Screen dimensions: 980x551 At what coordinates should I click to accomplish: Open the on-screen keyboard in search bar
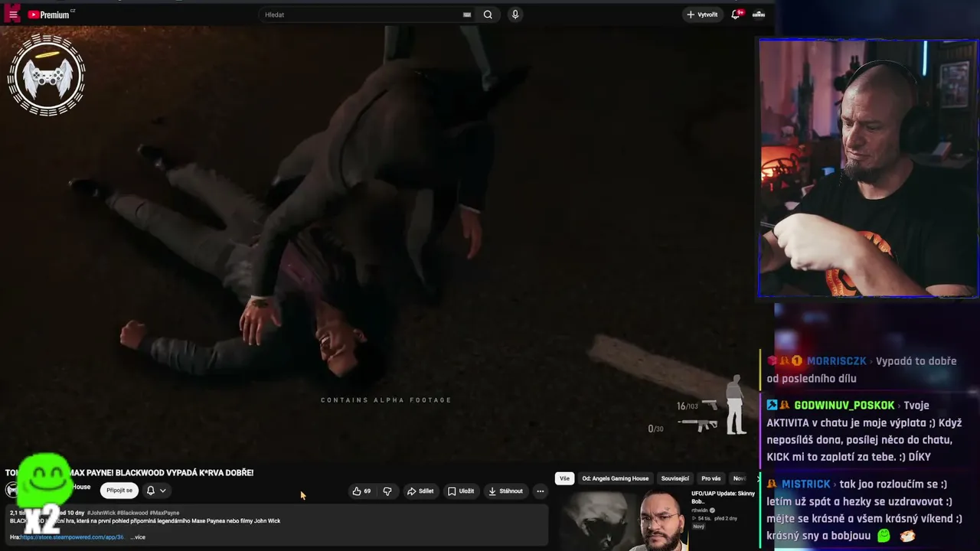[467, 15]
